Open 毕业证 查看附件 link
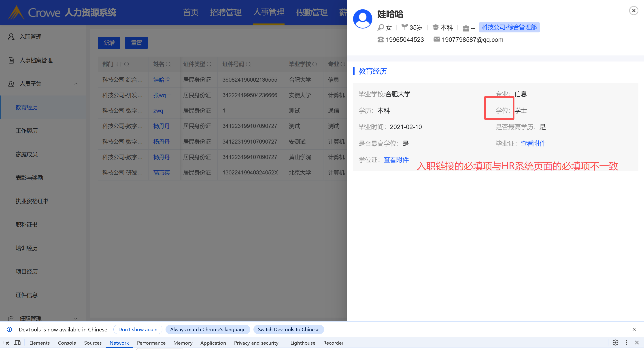 coord(533,143)
